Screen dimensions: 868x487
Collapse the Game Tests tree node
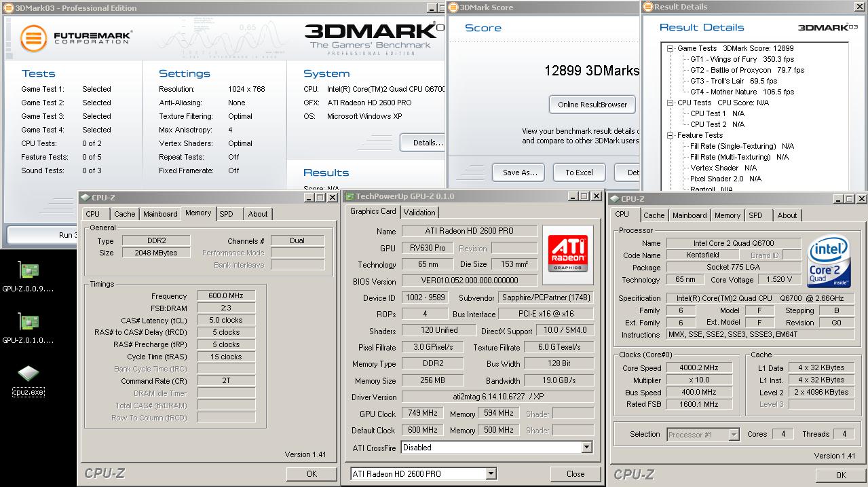pos(671,48)
